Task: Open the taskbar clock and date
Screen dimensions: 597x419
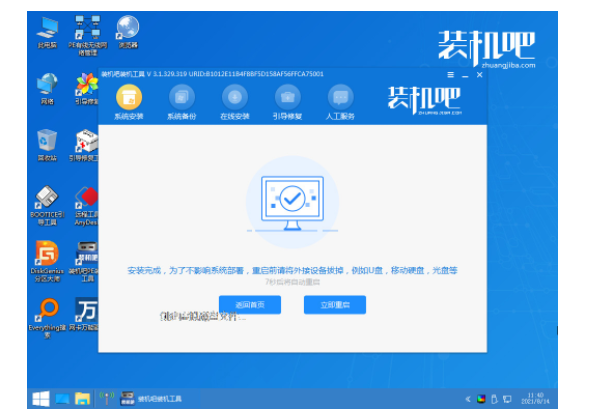Action: 535,398
